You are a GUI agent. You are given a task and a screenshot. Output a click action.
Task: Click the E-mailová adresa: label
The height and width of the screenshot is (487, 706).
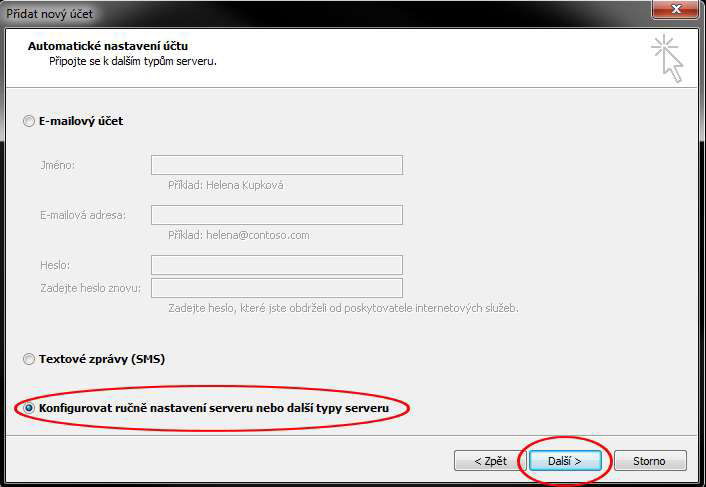click(x=83, y=215)
